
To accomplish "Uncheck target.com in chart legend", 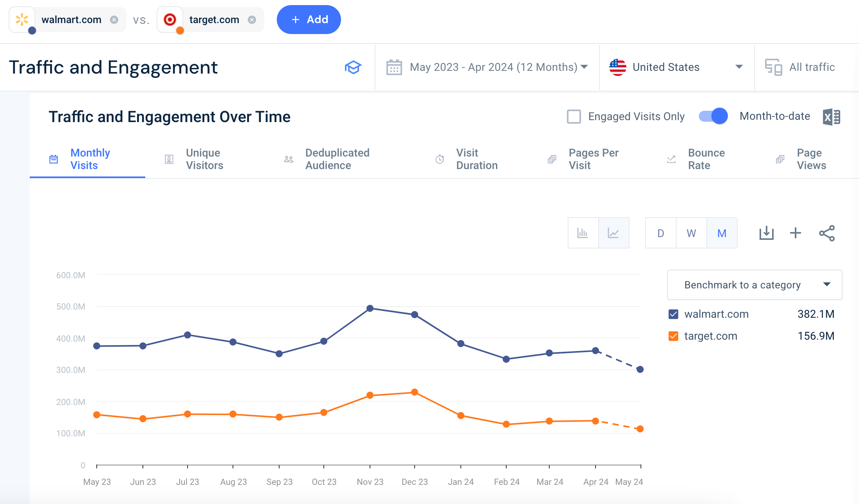I will 673,336.
